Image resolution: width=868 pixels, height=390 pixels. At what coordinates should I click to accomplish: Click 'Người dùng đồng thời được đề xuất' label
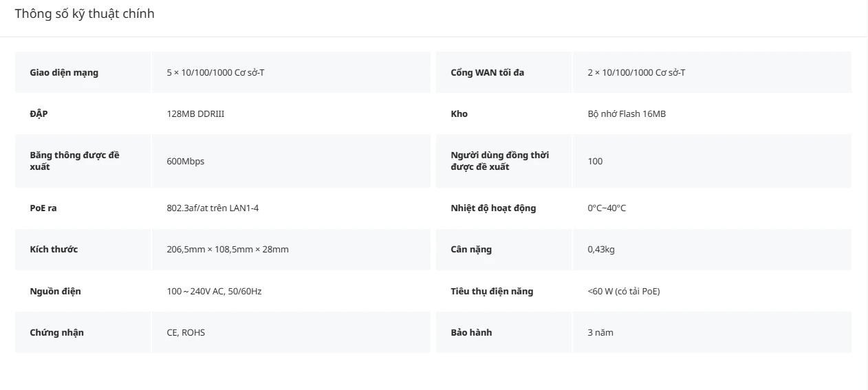(499, 161)
